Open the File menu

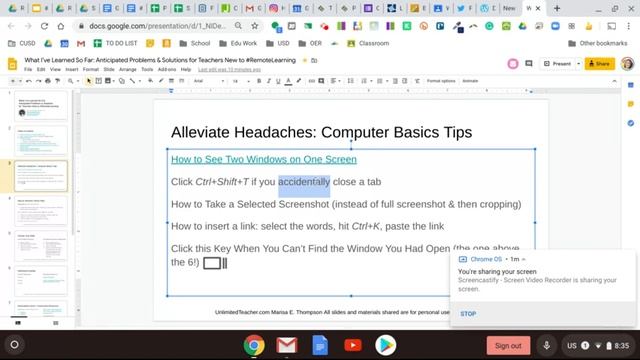(x=28, y=70)
